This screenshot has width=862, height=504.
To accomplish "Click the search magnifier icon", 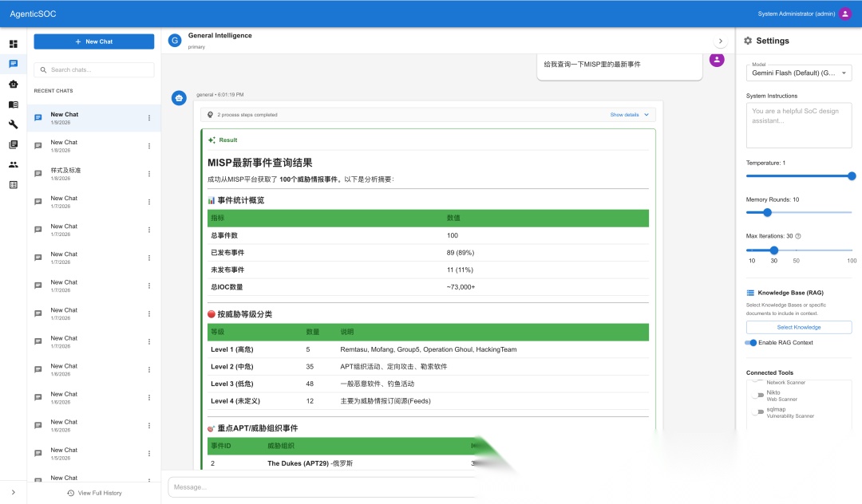I will tap(43, 69).
